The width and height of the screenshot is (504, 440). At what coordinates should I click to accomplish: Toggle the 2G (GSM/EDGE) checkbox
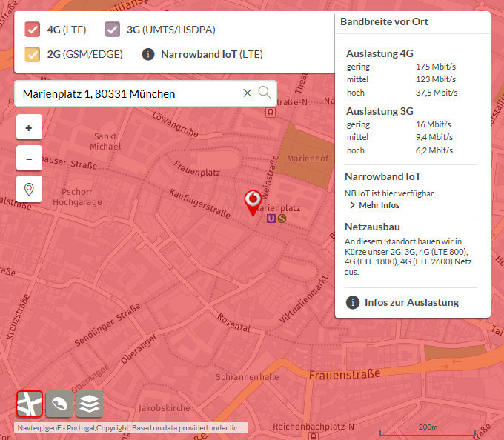[x=33, y=54]
